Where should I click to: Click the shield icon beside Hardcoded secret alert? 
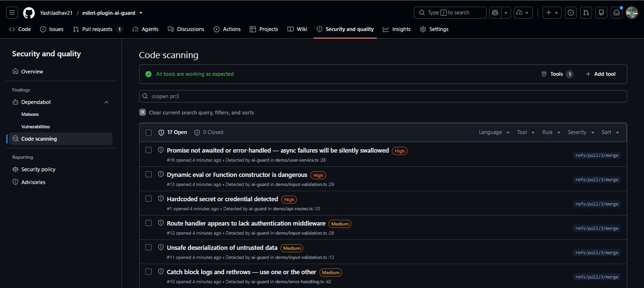161,199
